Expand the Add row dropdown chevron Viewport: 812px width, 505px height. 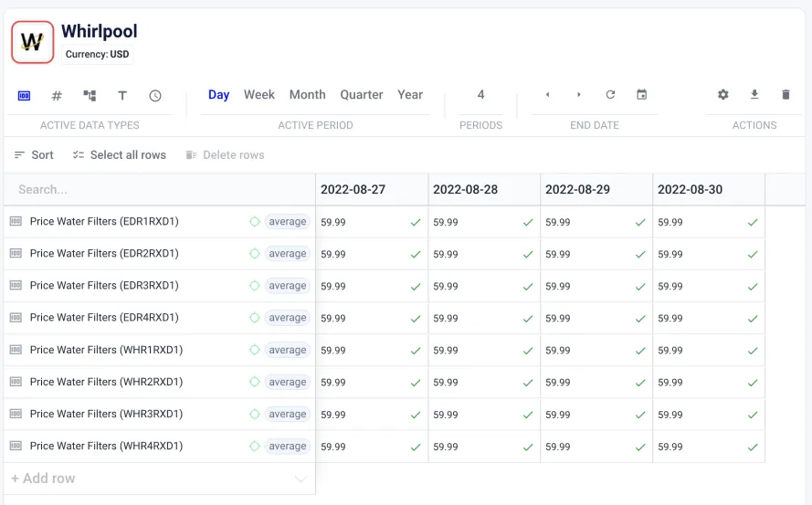pyautogui.click(x=301, y=479)
